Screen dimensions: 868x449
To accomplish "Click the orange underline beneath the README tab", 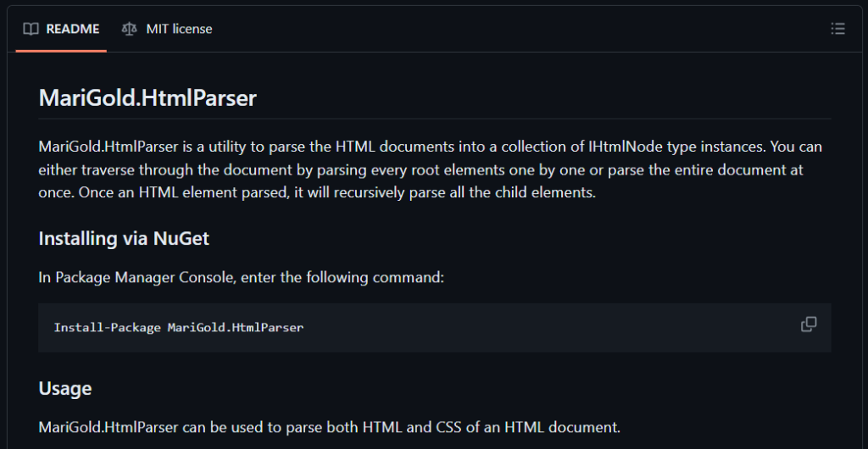I will [x=61, y=51].
